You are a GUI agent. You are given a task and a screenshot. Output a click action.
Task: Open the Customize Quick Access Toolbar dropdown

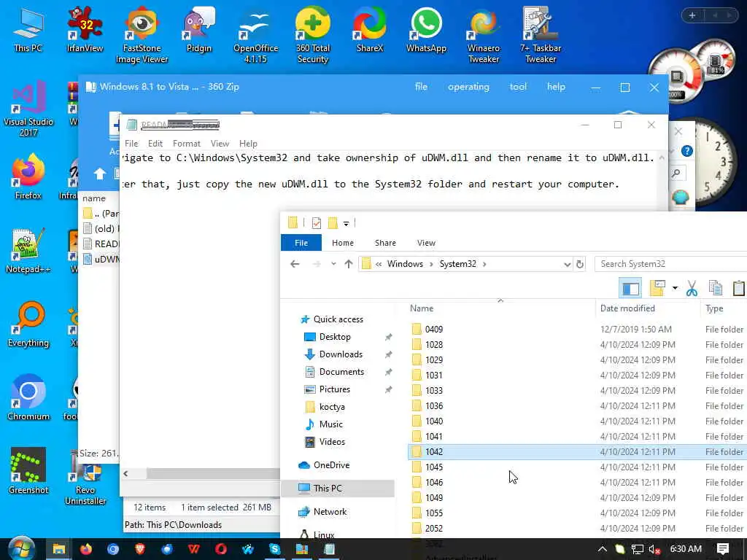pos(347,223)
